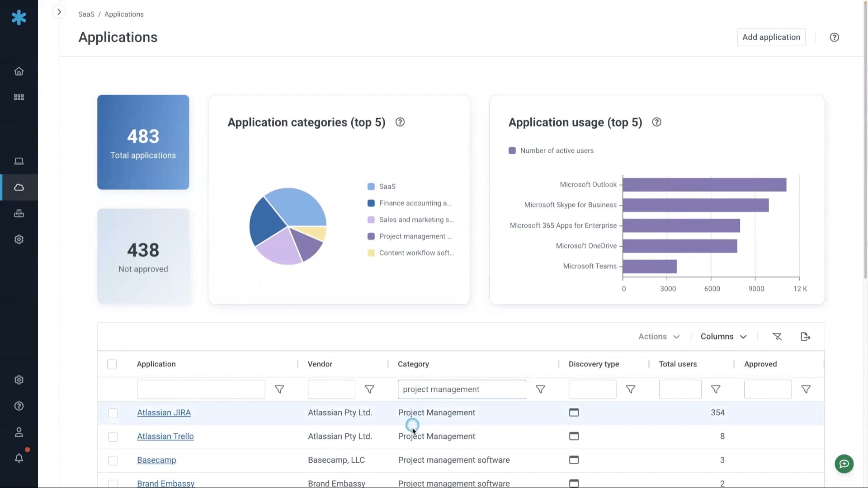Open notifications via the bell icon
This screenshot has width=868, height=488.
click(19, 458)
